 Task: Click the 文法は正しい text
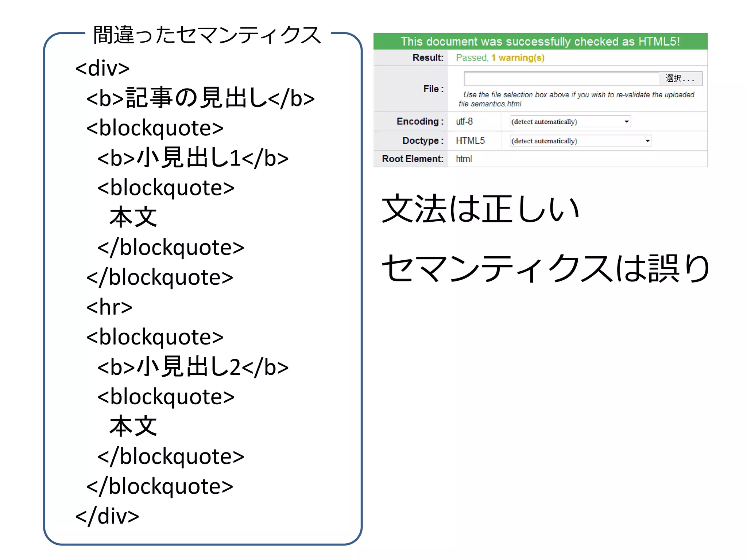click(480, 209)
